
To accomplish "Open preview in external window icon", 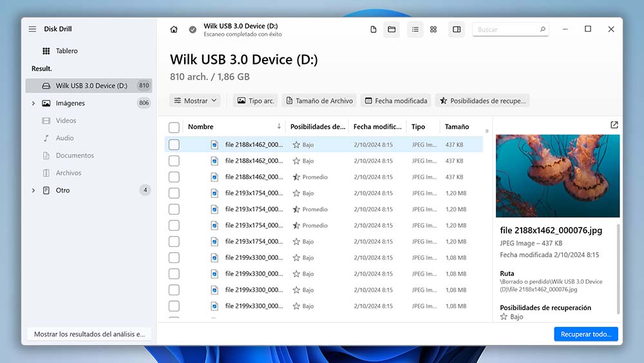I will pos(614,125).
